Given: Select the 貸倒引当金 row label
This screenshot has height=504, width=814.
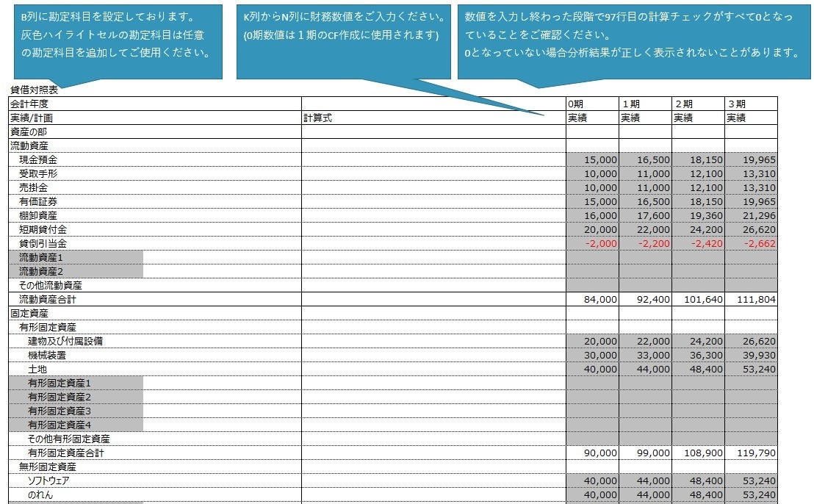Looking at the screenshot, I should [x=43, y=244].
